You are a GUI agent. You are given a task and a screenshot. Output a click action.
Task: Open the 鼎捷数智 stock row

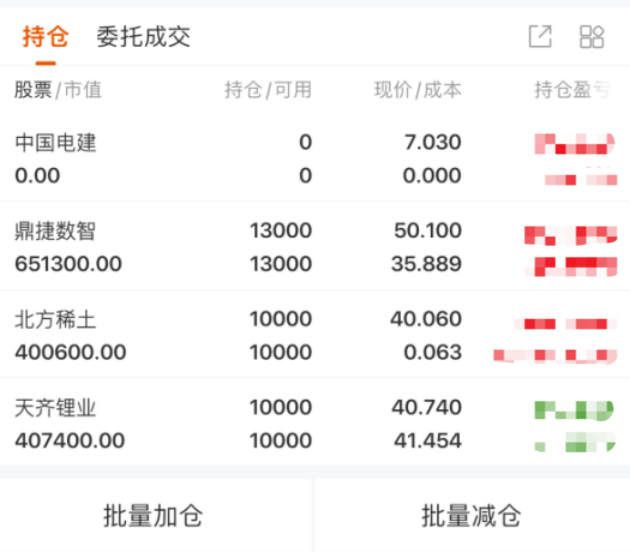click(x=315, y=246)
